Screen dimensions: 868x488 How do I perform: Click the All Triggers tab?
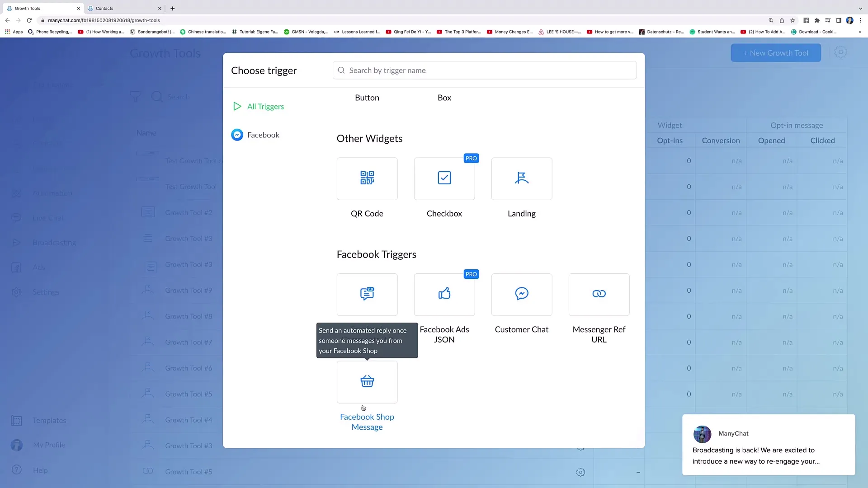[265, 106]
